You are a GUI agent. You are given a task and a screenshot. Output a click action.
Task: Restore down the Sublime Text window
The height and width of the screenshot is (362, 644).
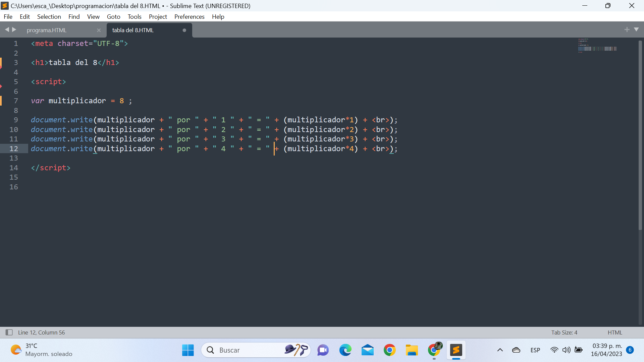[x=608, y=6]
